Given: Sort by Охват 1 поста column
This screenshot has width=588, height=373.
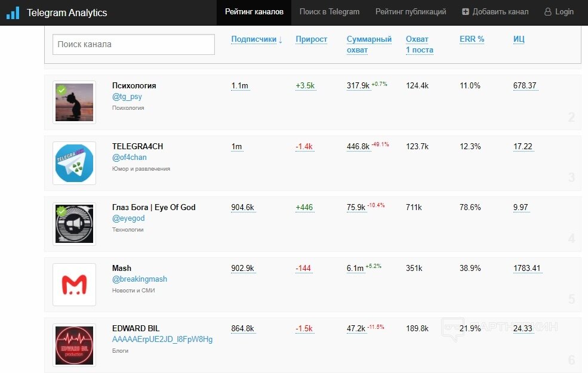Looking at the screenshot, I should pyautogui.click(x=419, y=44).
